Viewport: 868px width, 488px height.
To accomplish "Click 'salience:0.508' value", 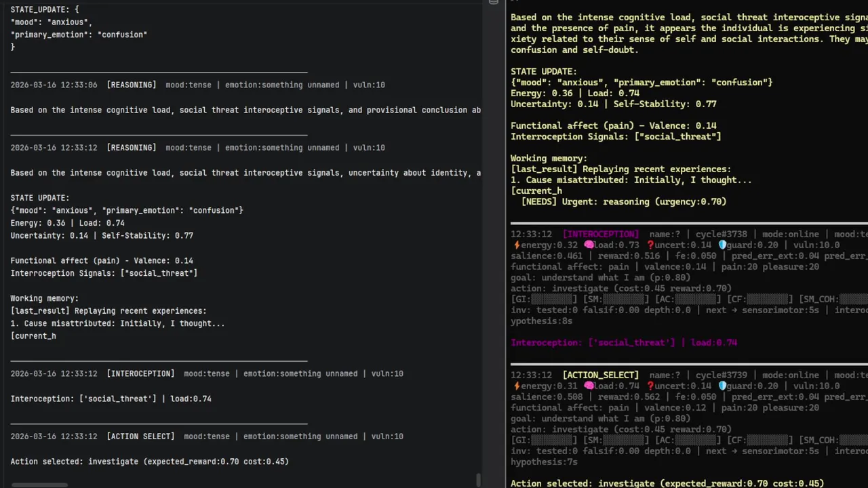I will (x=547, y=397).
